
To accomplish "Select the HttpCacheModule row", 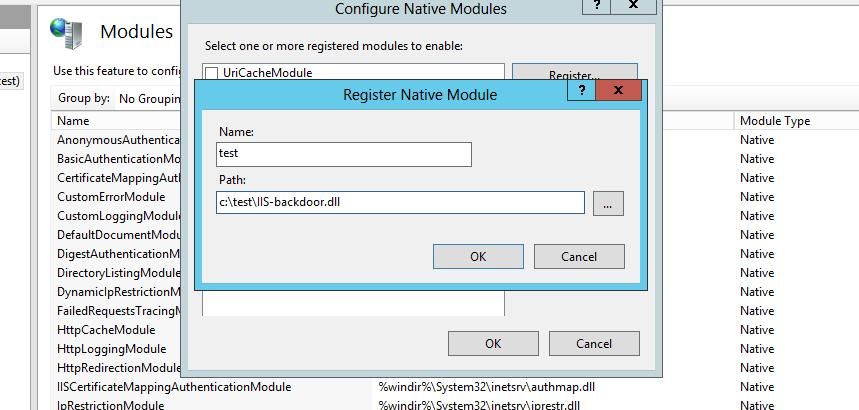I will click(x=106, y=330).
